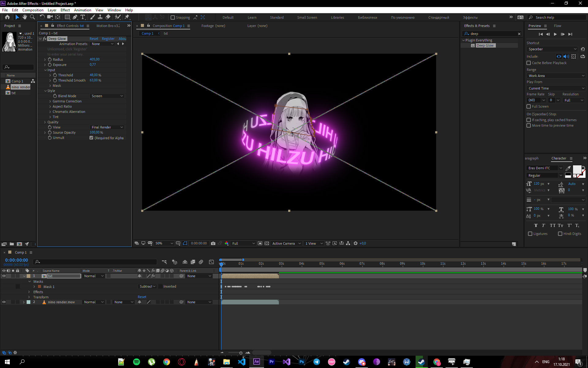Open the 50% magnification dropdown
Screen dimensions: 588x368
pyautogui.click(x=164, y=243)
